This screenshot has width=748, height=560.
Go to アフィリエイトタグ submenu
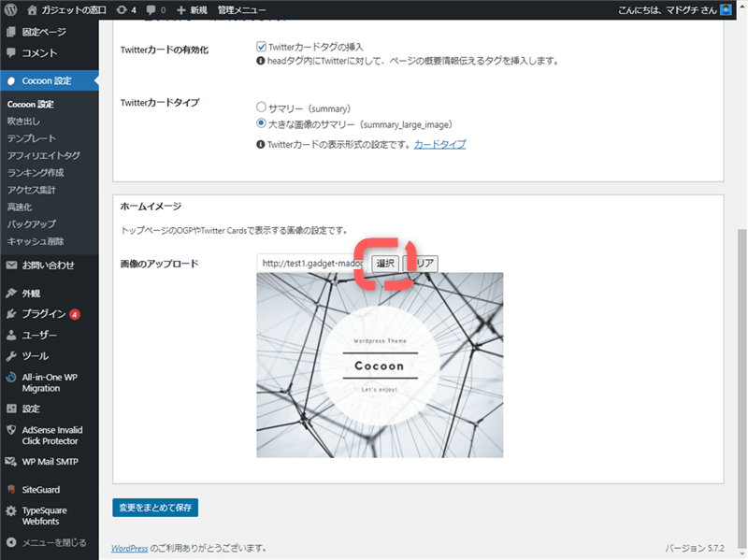coord(43,155)
